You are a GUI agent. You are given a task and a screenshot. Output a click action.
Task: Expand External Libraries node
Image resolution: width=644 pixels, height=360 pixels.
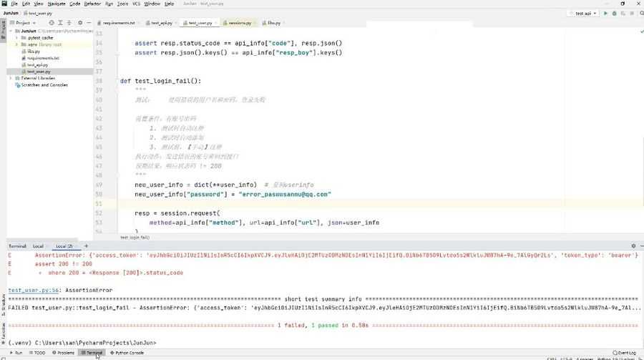pos(11,78)
